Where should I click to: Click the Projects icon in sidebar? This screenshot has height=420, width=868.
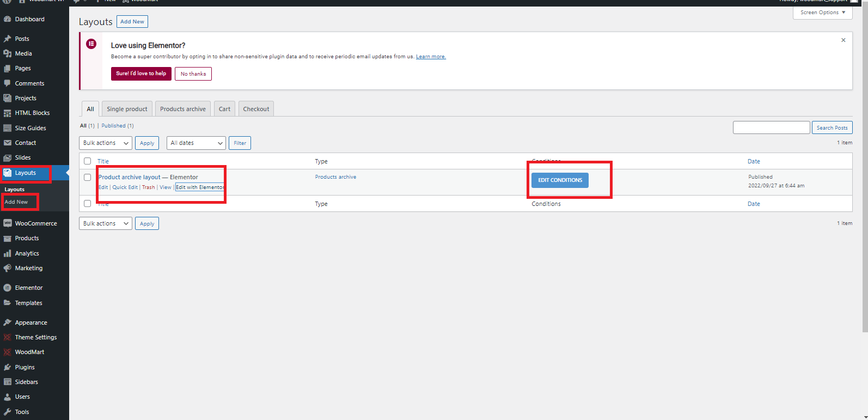[x=8, y=98]
